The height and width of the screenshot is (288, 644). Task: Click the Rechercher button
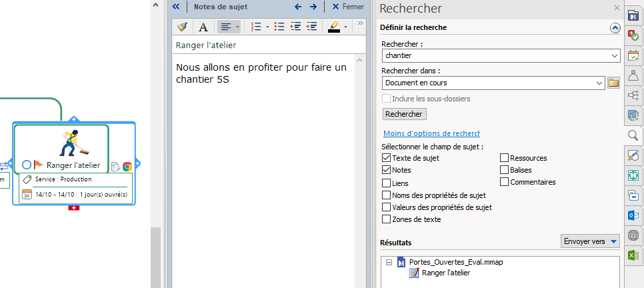pos(404,114)
